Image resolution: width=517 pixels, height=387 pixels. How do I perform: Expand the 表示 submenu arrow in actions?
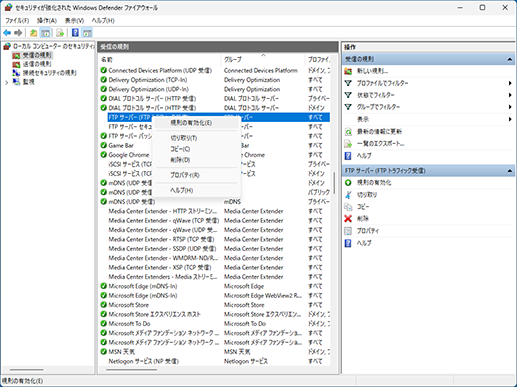point(510,119)
